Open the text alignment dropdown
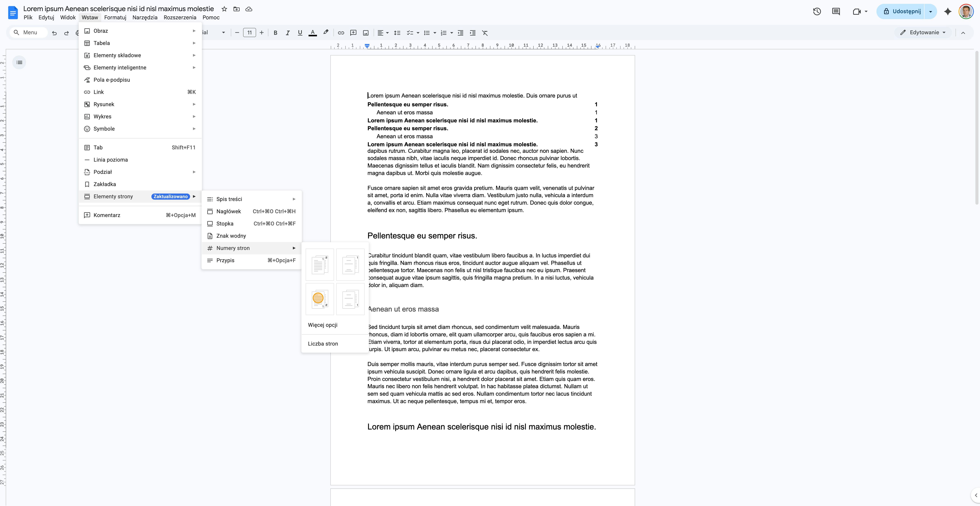Screen dimensions: 980x506 coord(383,33)
